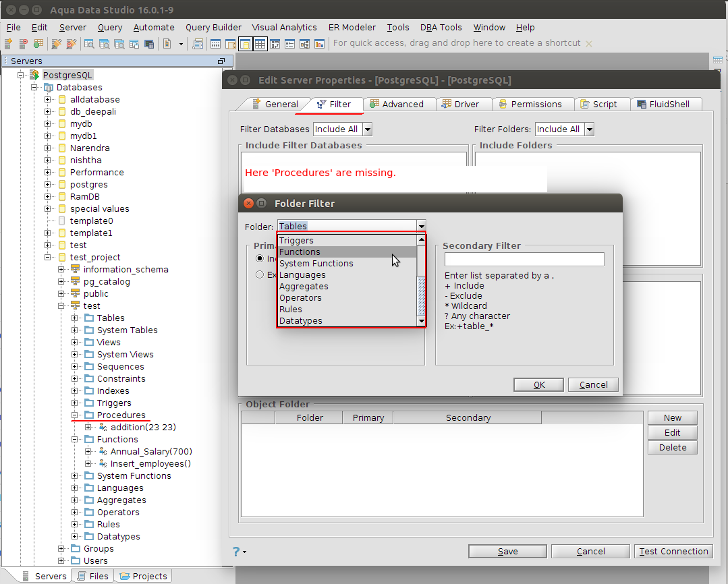
Task: Toggle the Folder combo box arrow
Action: [421, 226]
